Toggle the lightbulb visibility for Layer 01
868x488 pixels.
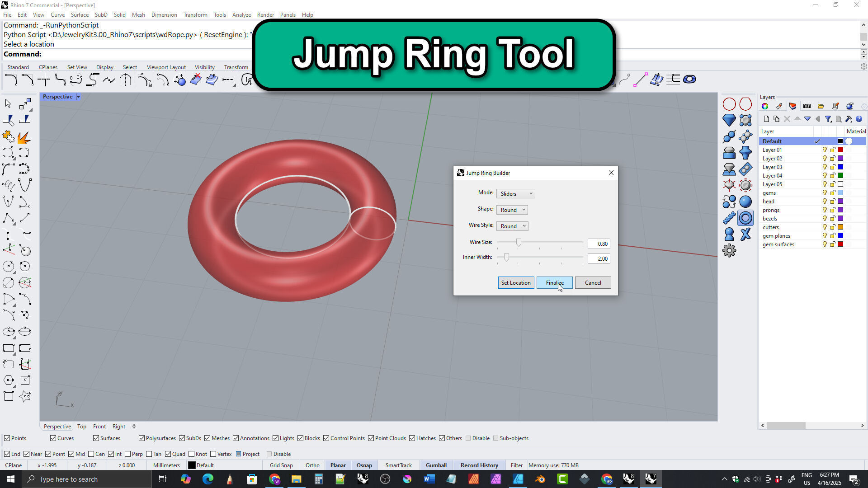[825, 150]
